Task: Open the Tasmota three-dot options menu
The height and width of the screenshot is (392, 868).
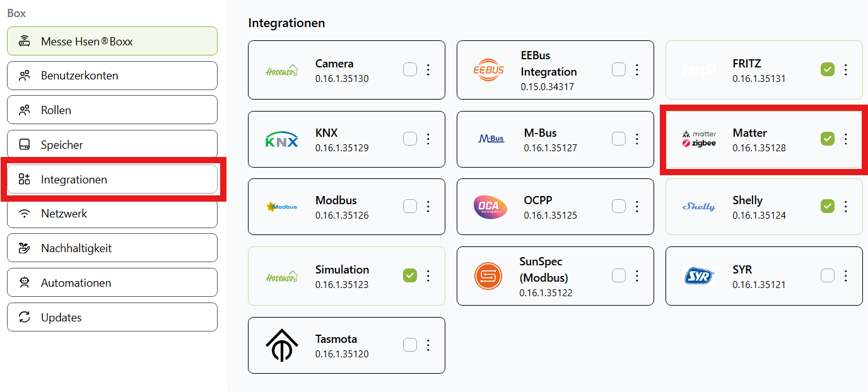Action: point(428,345)
